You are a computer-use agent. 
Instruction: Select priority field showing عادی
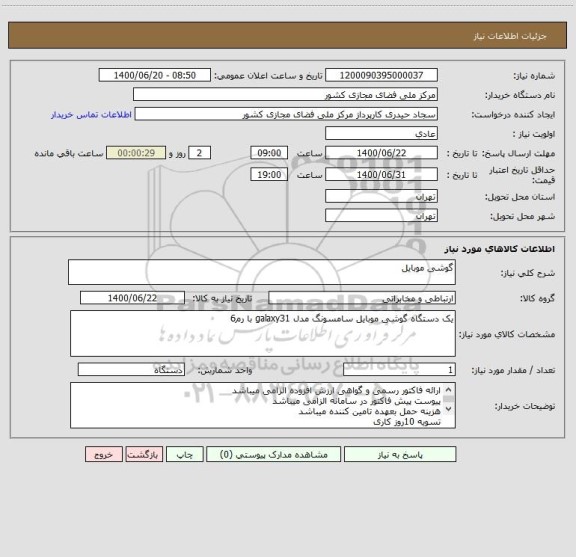click(381, 134)
